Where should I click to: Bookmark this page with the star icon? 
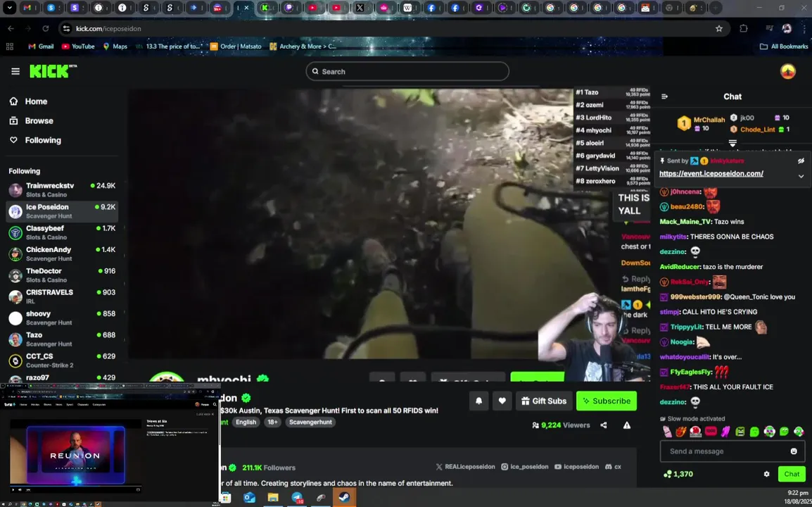pyautogui.click(x=719, y=28)
